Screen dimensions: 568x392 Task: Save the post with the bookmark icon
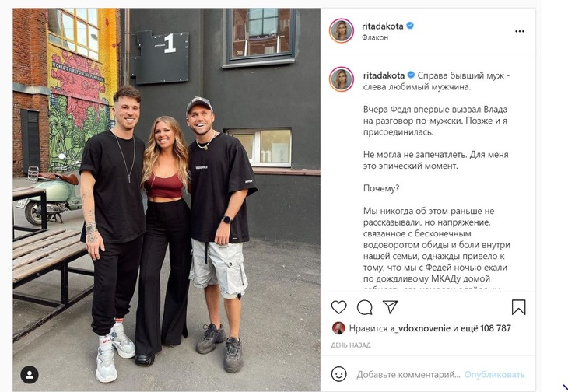point(518,307)
